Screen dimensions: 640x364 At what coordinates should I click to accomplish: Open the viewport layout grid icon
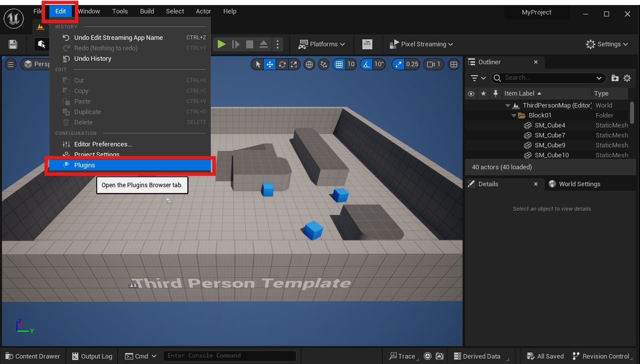point(454,64)
